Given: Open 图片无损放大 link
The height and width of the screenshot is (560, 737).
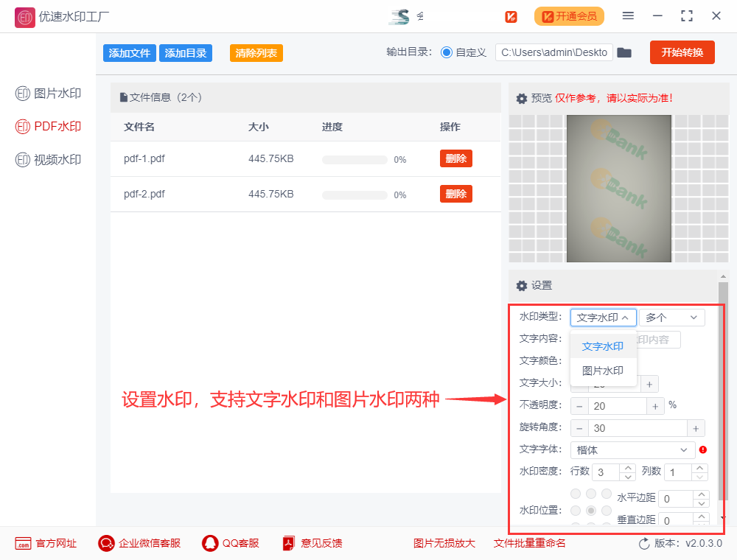Looking at the screenshot, I should point(444,544).
